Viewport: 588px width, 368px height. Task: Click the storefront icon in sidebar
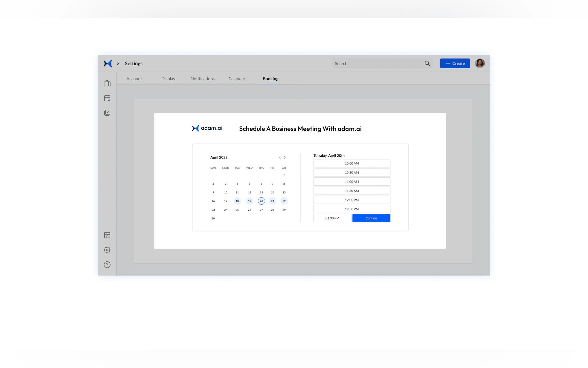107,235
